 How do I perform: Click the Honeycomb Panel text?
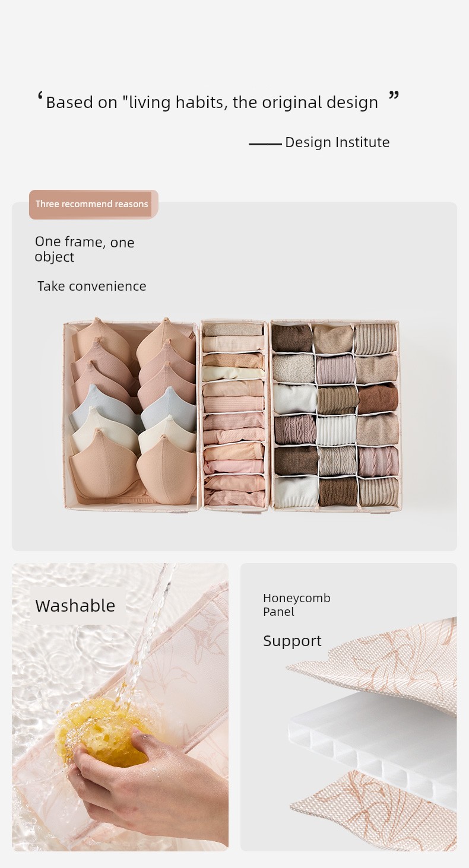click(x=297, y=605)
